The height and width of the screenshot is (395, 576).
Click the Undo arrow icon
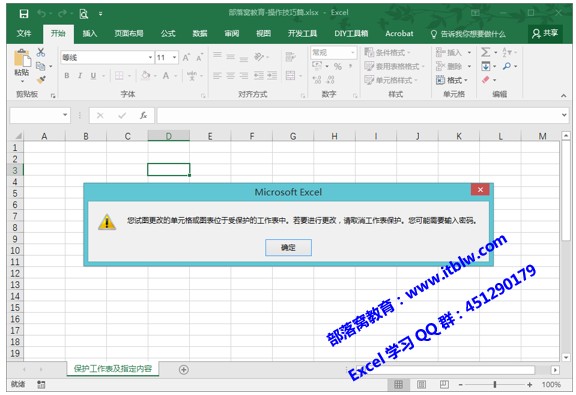pos(42,14)
